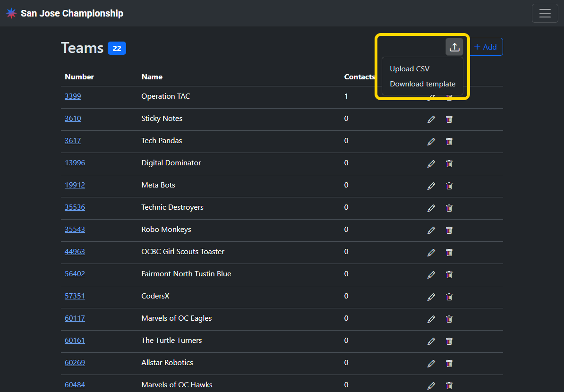
Task: Delete the Digital Dominator team
Action: tap(449, 164)
